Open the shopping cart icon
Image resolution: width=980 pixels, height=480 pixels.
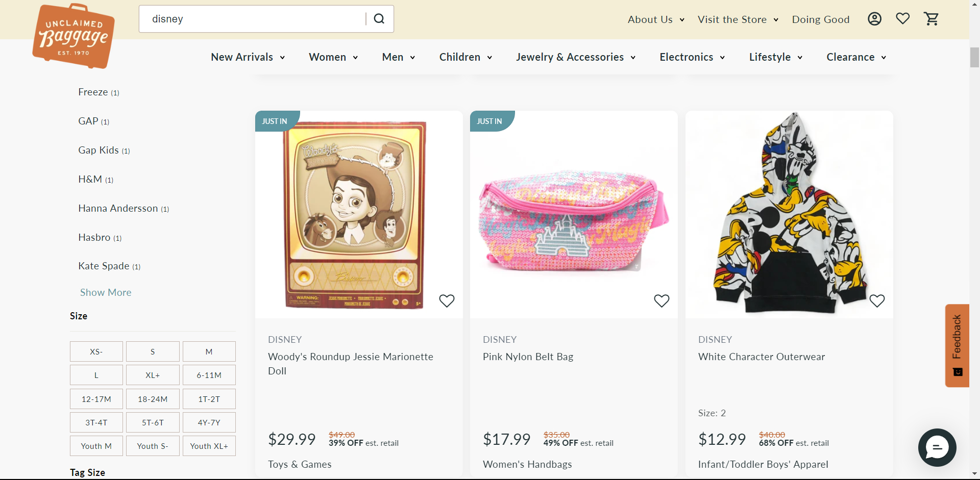(x=932, y=19)
